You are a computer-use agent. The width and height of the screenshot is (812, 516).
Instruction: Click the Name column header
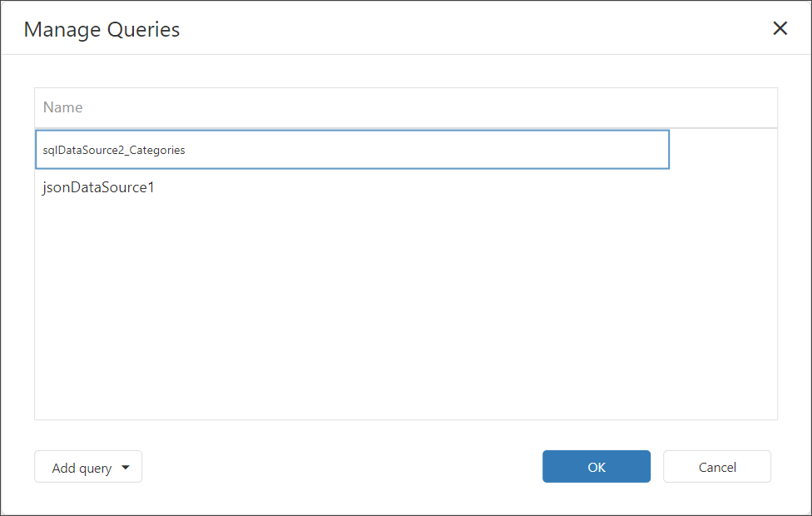click(x=63, y=107)
